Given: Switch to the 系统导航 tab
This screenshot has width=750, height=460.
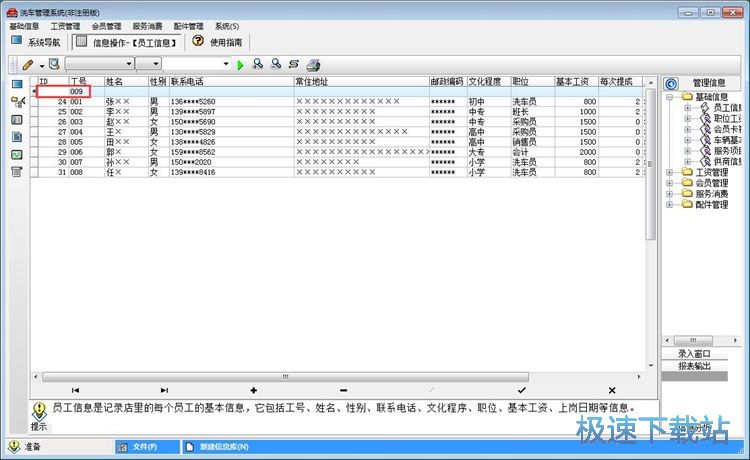Looking at the screenshot, I should tap(36, 42).
